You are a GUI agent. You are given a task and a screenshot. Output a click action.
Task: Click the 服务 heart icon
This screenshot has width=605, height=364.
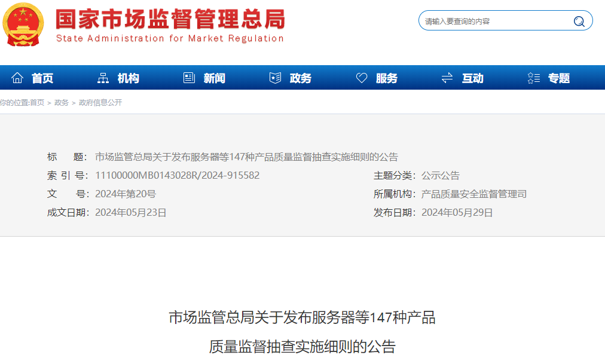pos(361,77)
